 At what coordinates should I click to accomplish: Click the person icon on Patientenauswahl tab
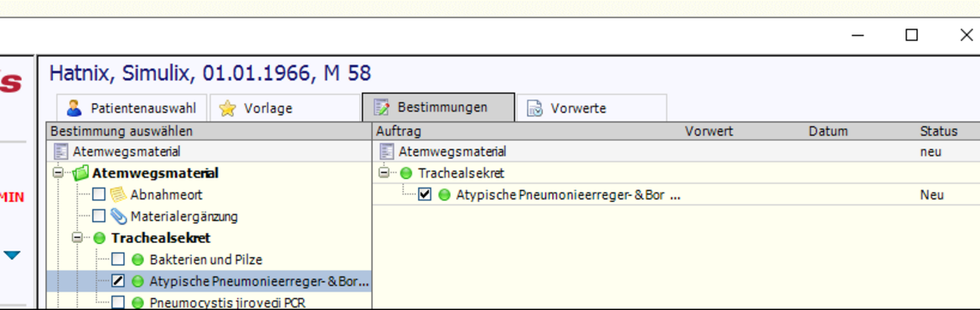(75, 108)
